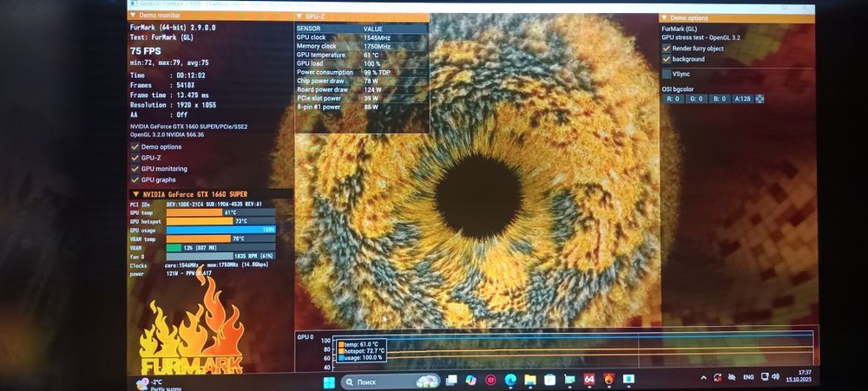Select the GPU temperature row in GPU-Z
This screenshot has height=391, width=868.
tap(362, 55)
